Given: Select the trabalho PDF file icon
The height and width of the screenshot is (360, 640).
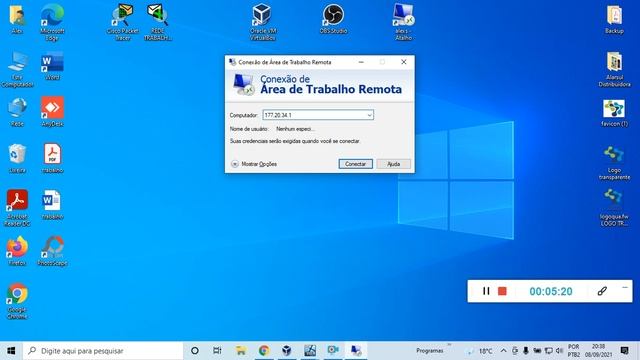Looking at the screenshot, I should pos(52,158).
